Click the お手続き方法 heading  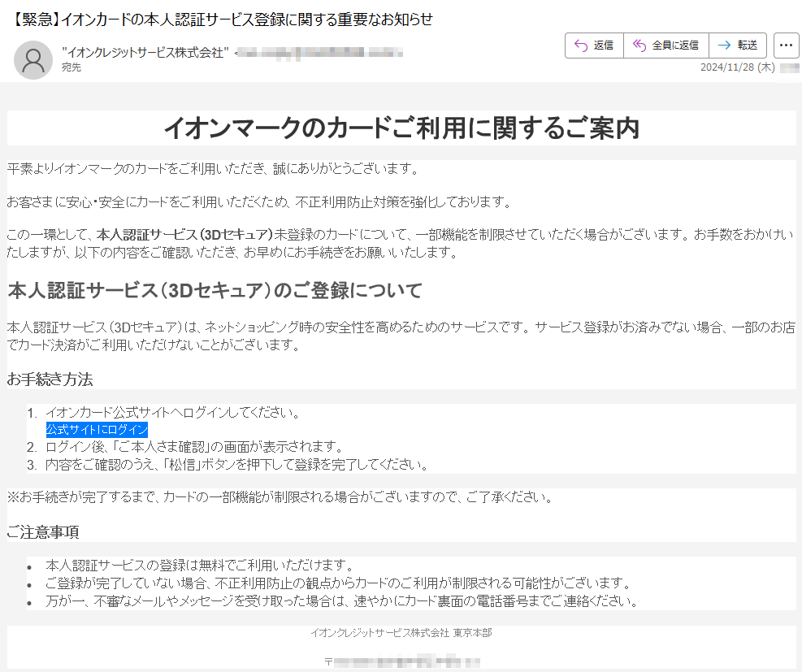(50, 379)
